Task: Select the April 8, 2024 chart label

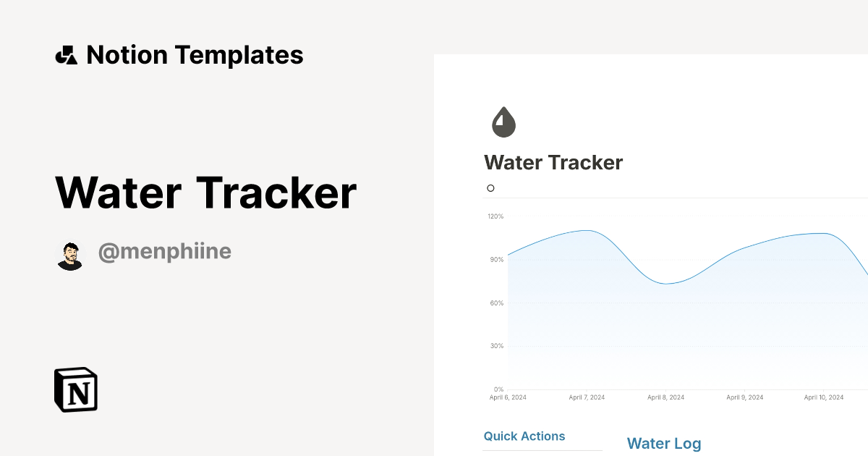Action: pos(666,397)
